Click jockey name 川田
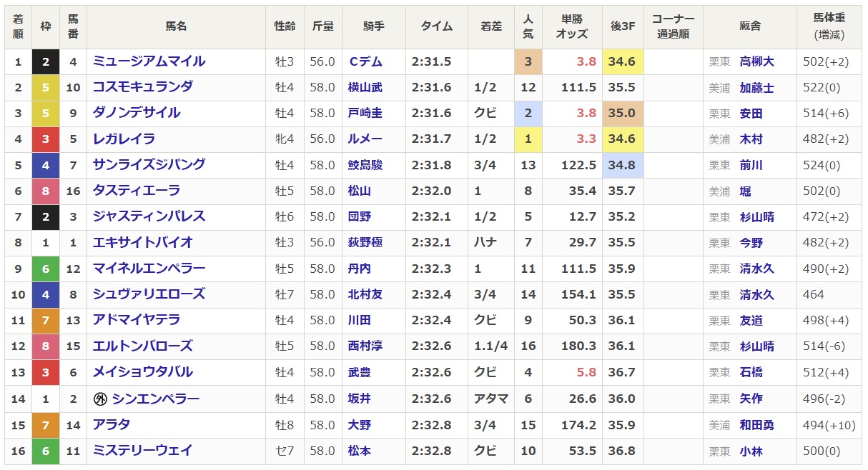The width and height of the screenshot is (868, 470). click(x=359, y=321)
